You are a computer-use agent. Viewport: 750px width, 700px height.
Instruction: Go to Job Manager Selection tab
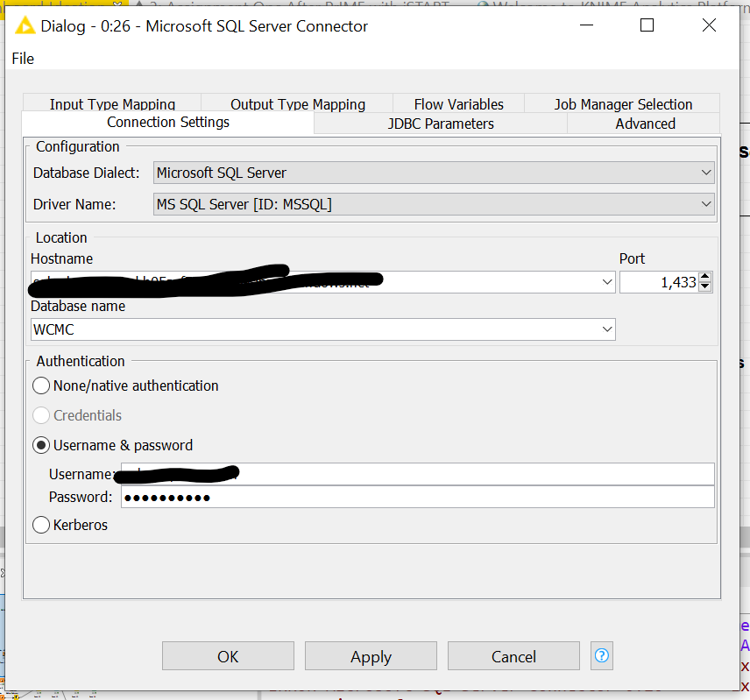pos(623,104)
